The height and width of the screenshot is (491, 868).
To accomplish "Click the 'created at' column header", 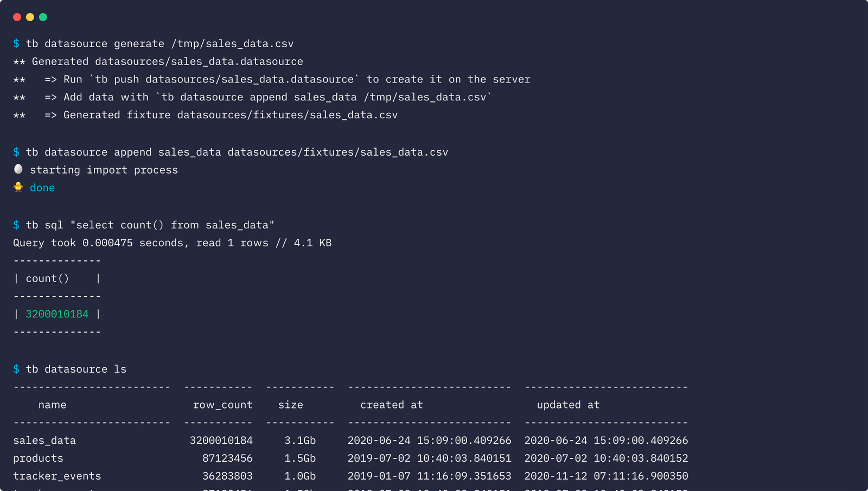I will [x=391, y=405].
